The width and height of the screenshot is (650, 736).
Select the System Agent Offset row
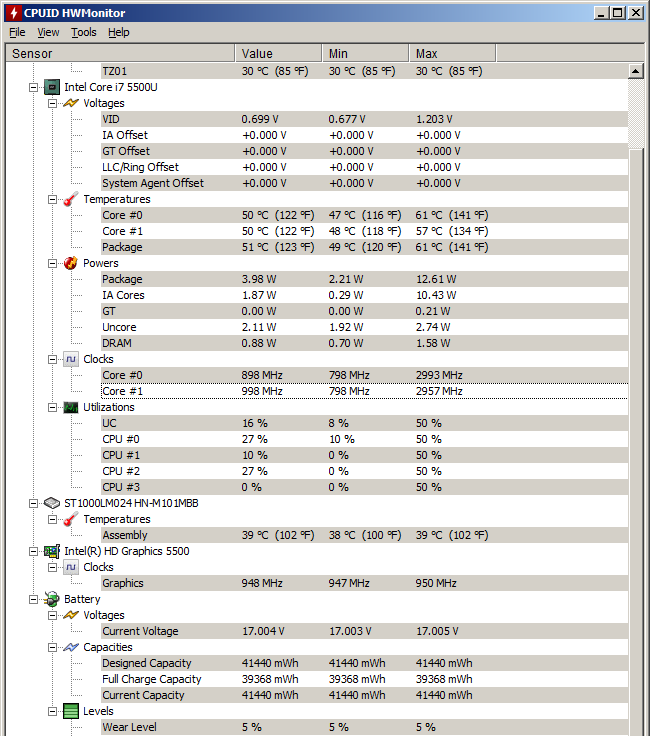365,183
